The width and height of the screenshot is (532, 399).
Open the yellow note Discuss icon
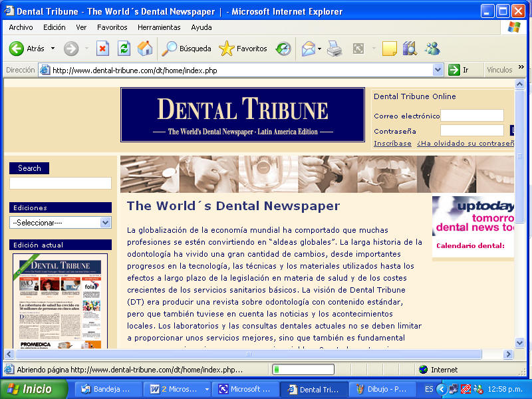pos(389,49)
